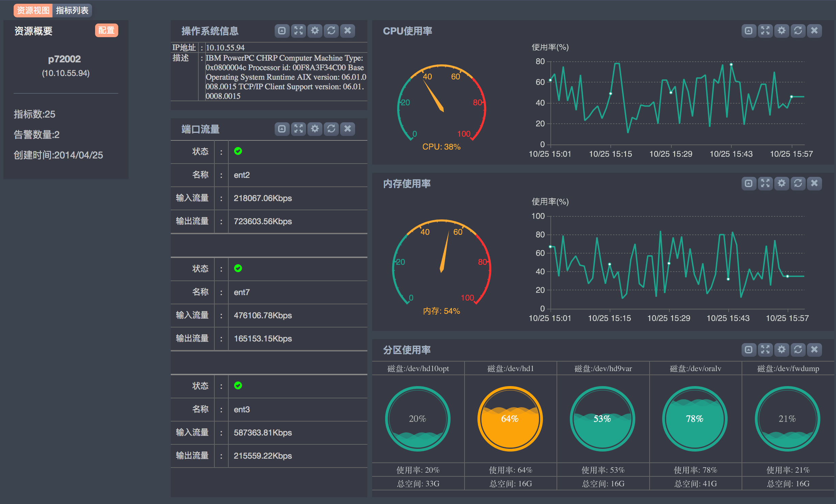Click the ent2 green status indicator
Viewport: 836px width, 504px height.
click(238, 151)
